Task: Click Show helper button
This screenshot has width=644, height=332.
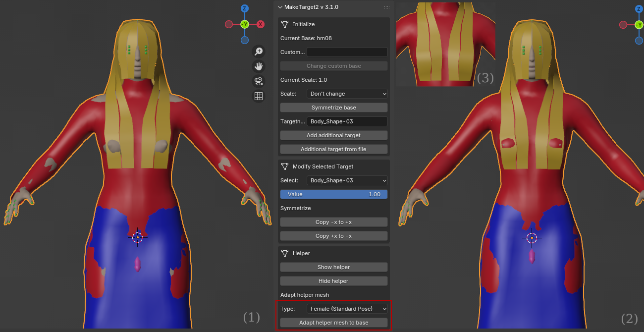Action: click(x=333, y=267)
